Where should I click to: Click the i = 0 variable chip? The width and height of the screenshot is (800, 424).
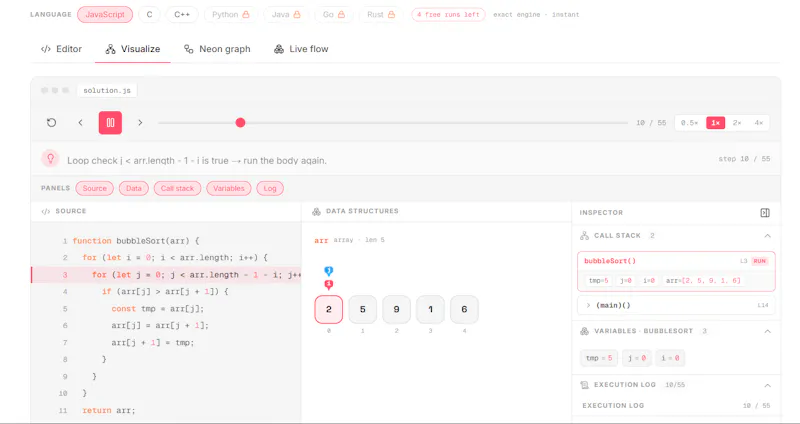(670, 358)
